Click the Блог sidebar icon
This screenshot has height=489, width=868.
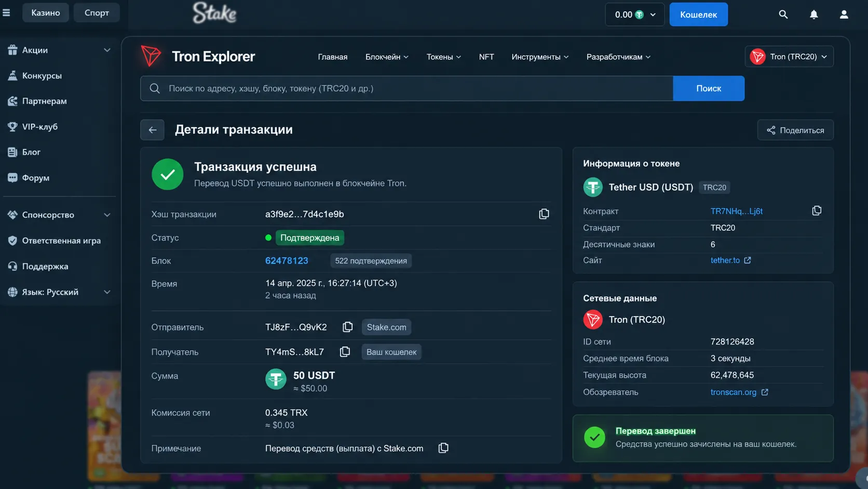click(12, 152)
